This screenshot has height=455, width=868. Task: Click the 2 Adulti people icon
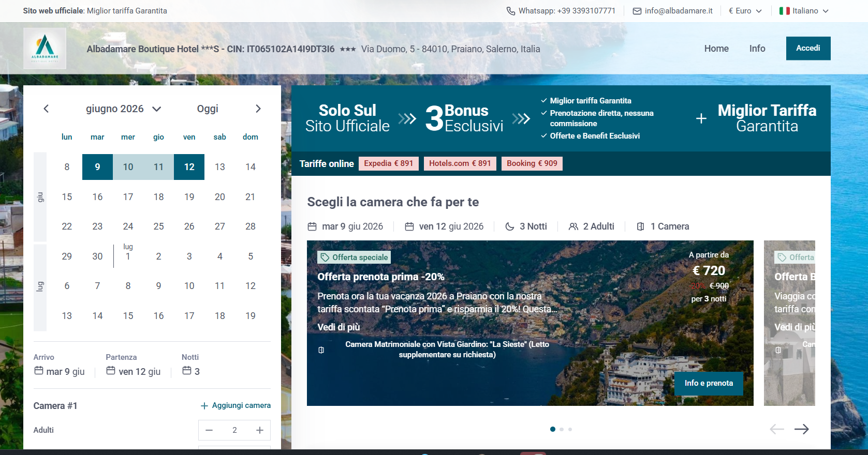pos(573,226)
